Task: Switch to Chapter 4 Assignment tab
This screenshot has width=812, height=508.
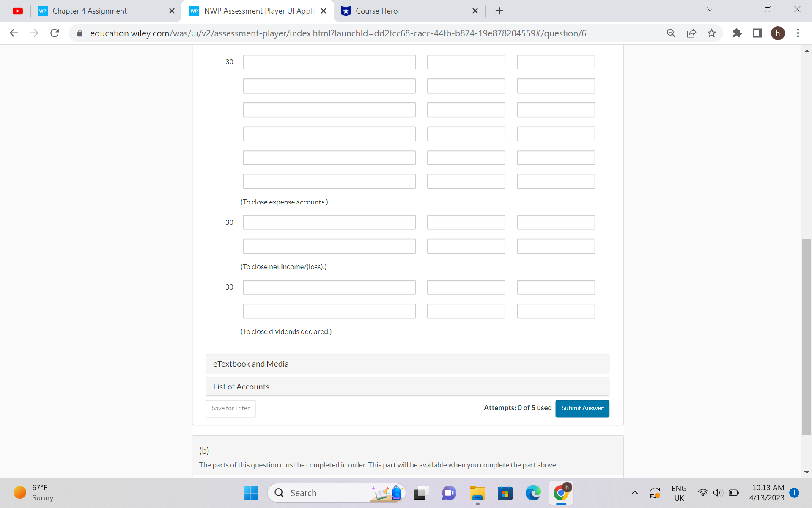Action: [90, 11]
